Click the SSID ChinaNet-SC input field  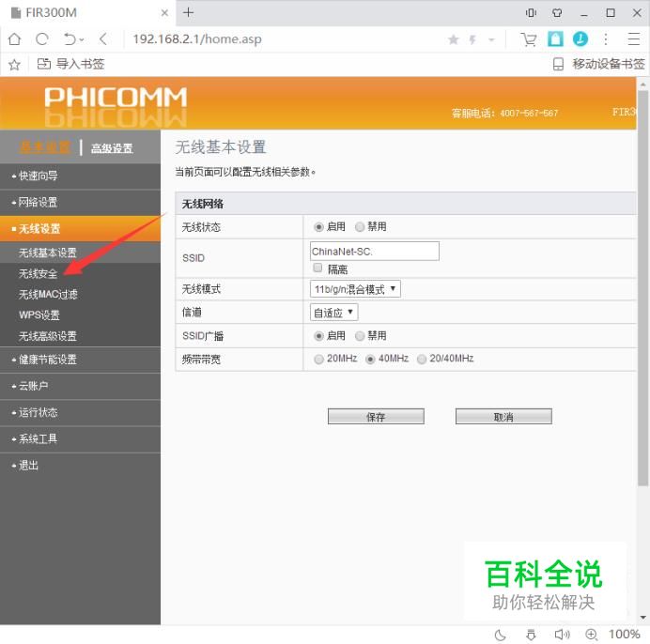pos(375,252)
